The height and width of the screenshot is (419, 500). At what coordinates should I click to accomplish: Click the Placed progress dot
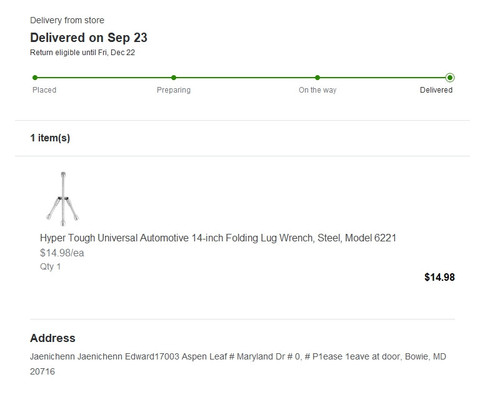(35, 78)
